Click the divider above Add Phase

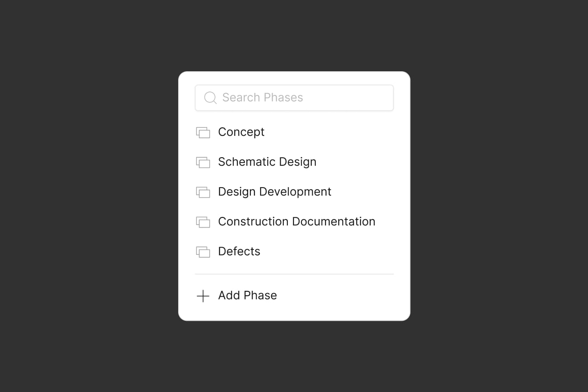point(294,273)
